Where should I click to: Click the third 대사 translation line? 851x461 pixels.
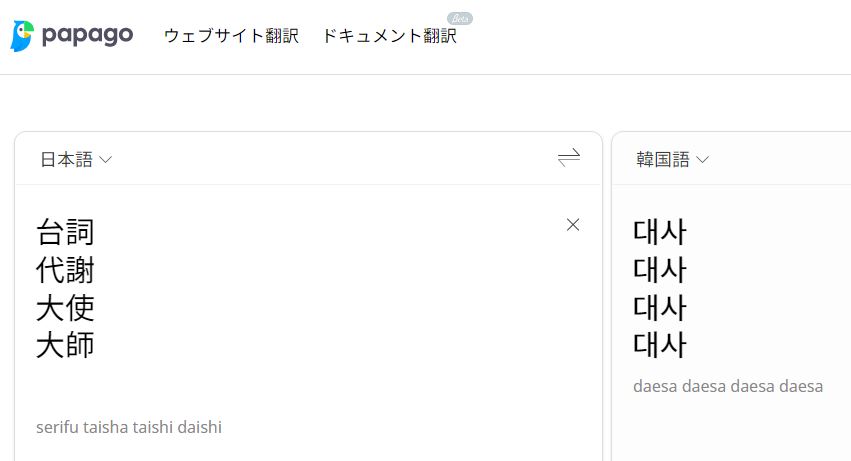coord(660,308)
